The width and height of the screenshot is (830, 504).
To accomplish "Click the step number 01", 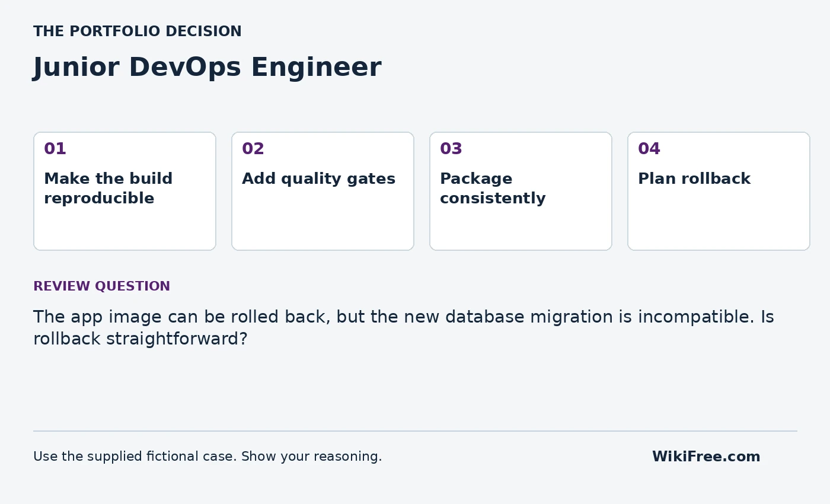I will click(55, 149).
